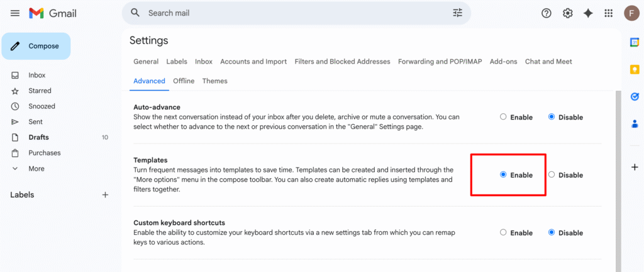Open the Gemini sparkle icon
The image size is (644, 272).
coord(588,13)
